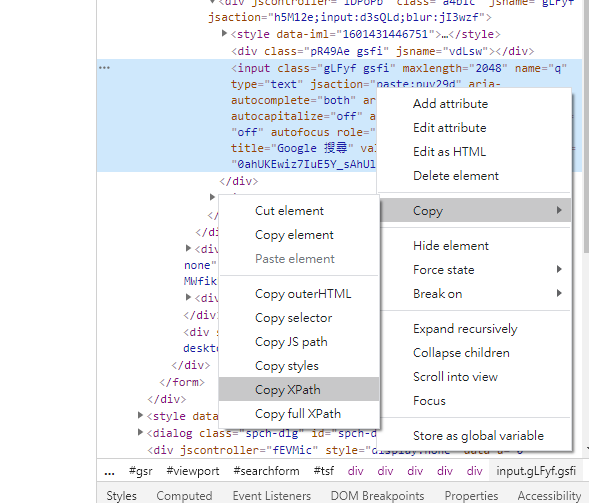Screen dimensions: 589x503
Task: Choose Edit attribute in context menu
Action: (474, 128)
